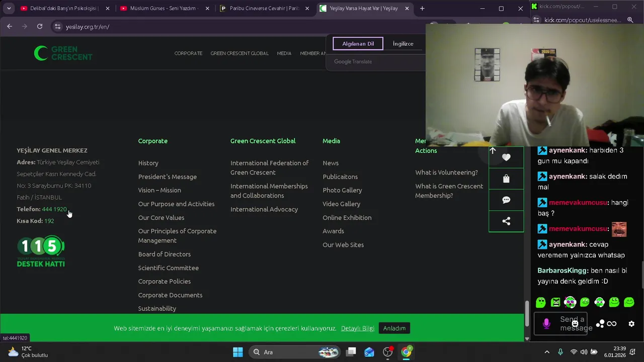The width and height of the screenshot is (644, 362).
Task: Open CORPORATE nav menu
Action: [x=188, y=53]
